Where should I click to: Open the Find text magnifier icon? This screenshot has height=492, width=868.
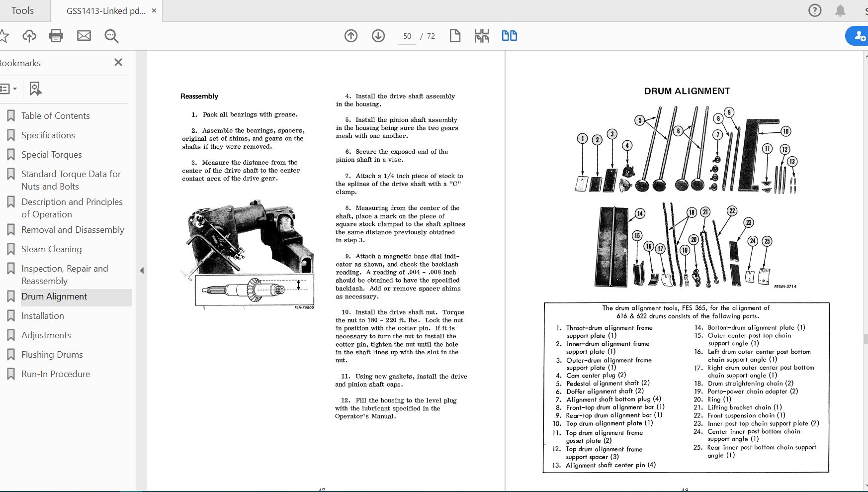(111, 36)
